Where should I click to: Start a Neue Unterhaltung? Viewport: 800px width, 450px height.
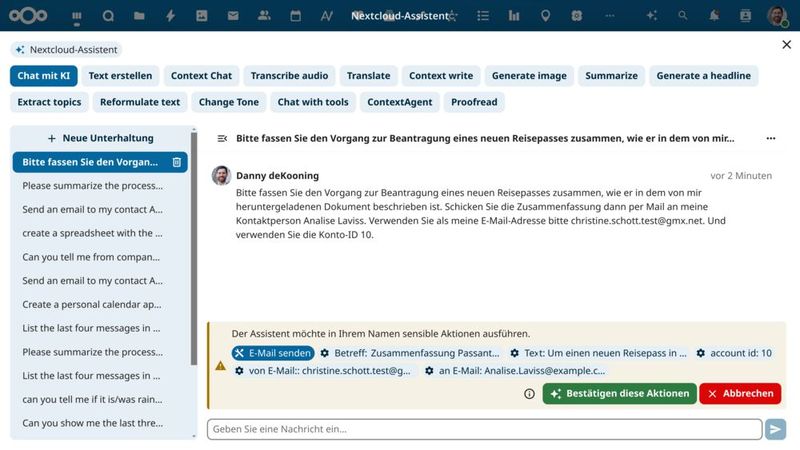click(x=100, y=138)
